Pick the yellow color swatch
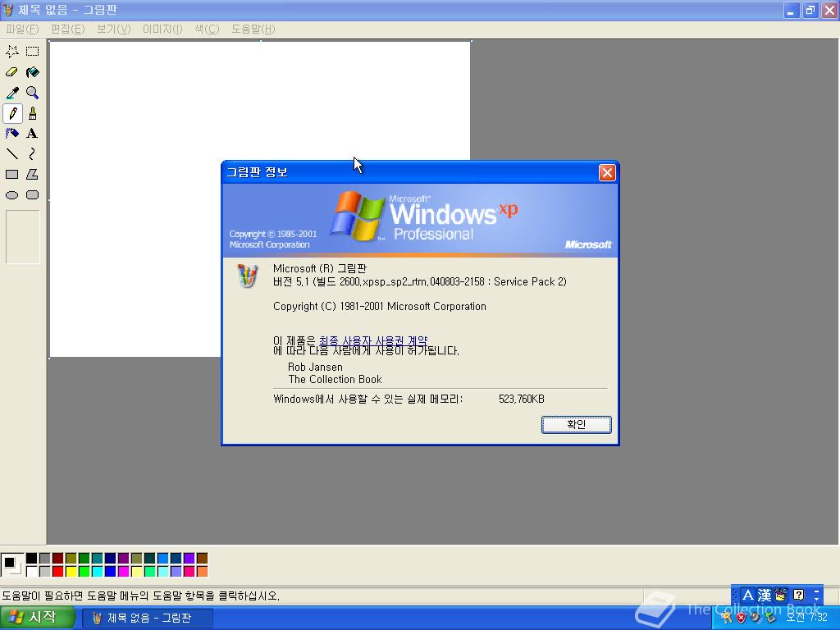Screen dimensions: 840x630 point(71,572)
